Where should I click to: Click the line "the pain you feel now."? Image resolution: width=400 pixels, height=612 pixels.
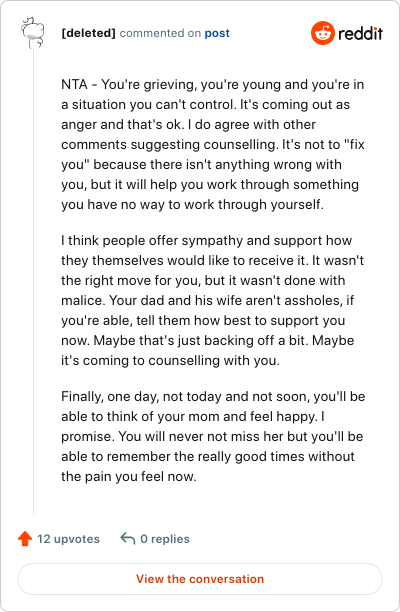[129, 476]
